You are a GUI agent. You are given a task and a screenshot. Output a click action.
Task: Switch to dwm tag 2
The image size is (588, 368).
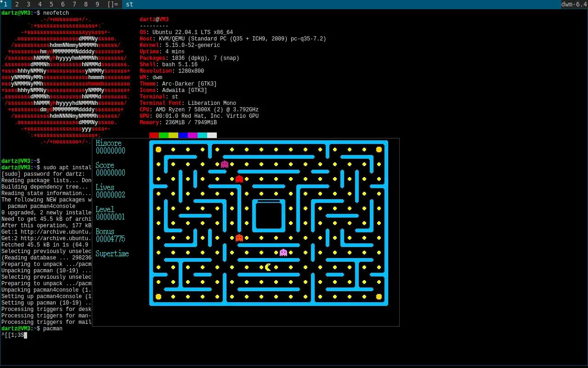click(x=17, y=4)
